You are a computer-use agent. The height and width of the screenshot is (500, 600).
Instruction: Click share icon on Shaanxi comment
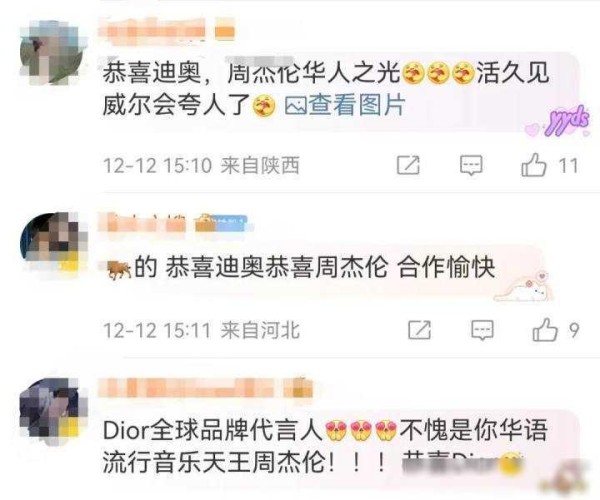[408, 165]
